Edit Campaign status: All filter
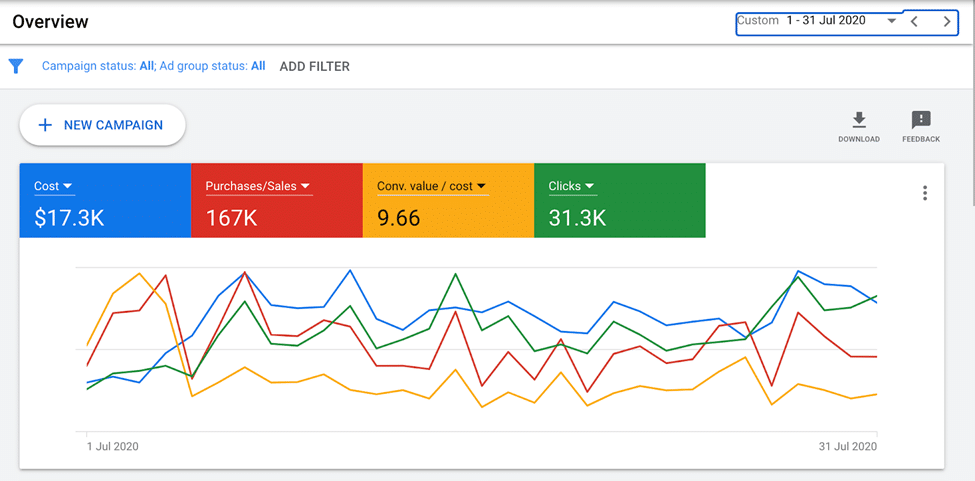Viewport: 975px width, 481px height. point(98,66)
